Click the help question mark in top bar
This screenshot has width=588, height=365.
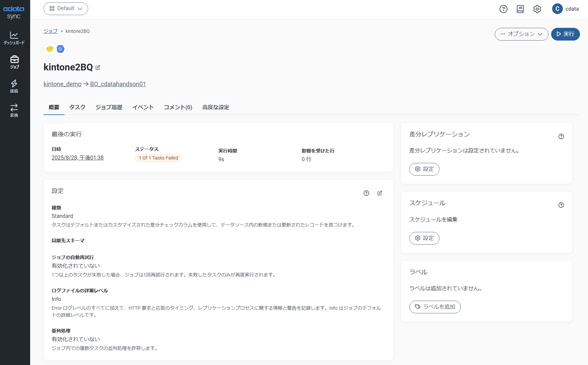pos(503,9)
